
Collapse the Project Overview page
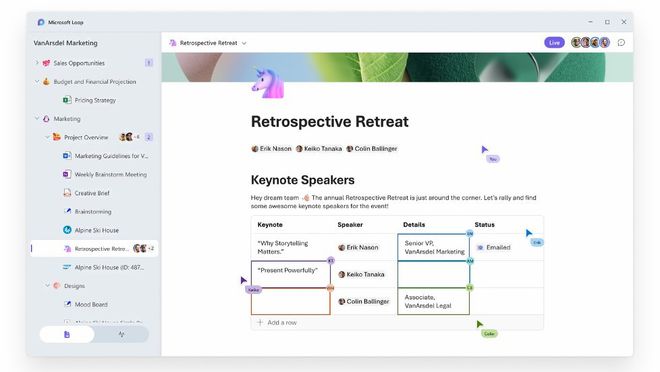tap(47, 137)
